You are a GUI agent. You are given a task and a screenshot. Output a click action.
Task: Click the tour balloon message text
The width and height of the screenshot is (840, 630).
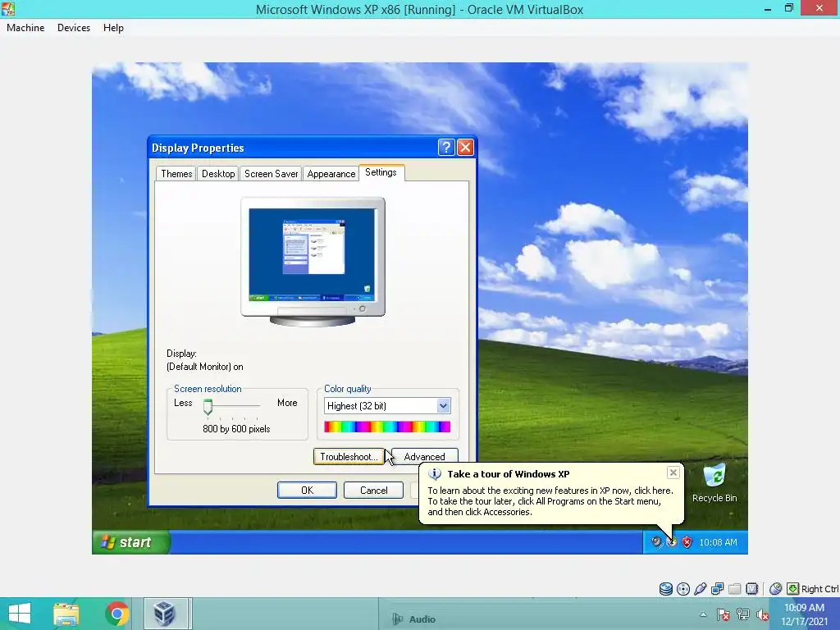[x=550, y=501]
